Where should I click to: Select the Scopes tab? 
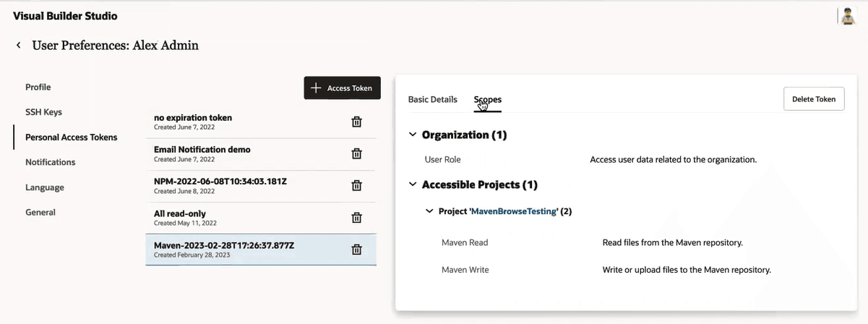(488, 101)
